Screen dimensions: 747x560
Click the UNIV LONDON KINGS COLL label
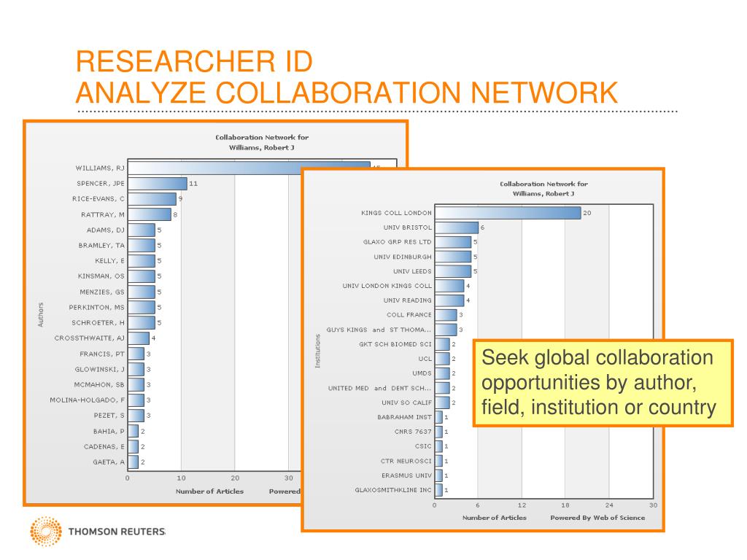point(387,286)
